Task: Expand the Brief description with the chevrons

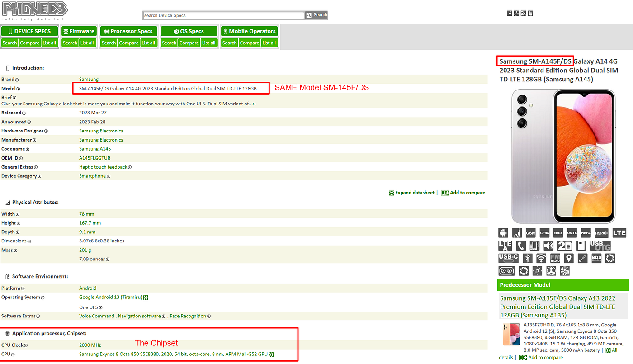Action: (255, 104)
